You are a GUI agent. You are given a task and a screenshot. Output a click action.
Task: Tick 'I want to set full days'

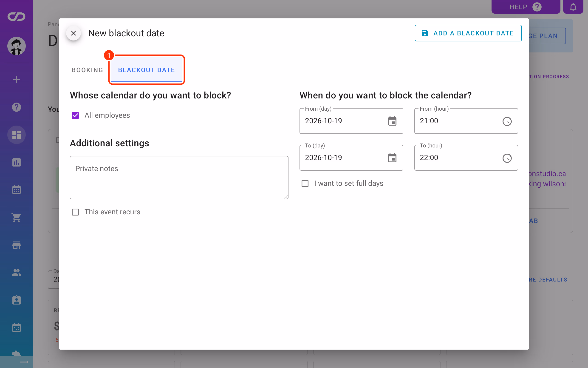(x=305, y=184)
